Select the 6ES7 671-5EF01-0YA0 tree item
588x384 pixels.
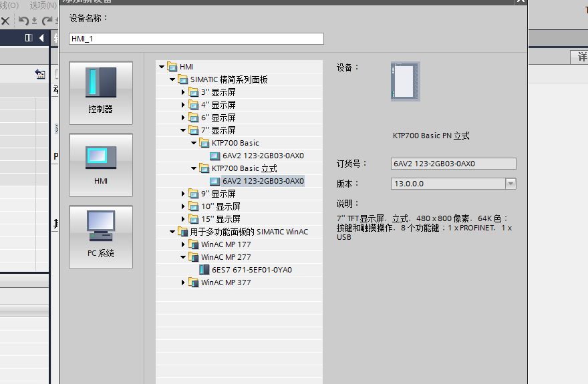252,270
